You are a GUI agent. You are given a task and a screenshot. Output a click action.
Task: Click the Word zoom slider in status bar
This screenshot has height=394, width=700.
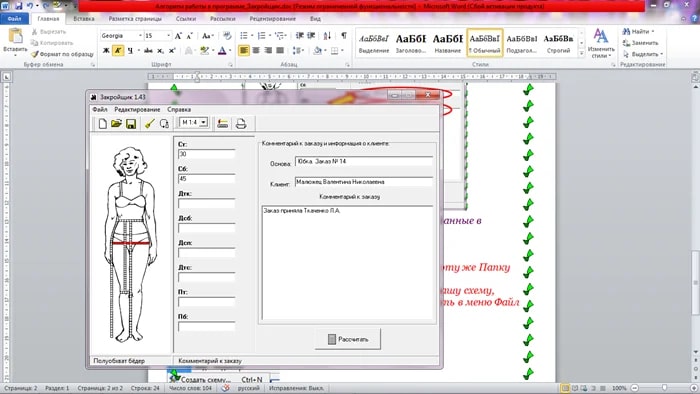click(664, 388)
